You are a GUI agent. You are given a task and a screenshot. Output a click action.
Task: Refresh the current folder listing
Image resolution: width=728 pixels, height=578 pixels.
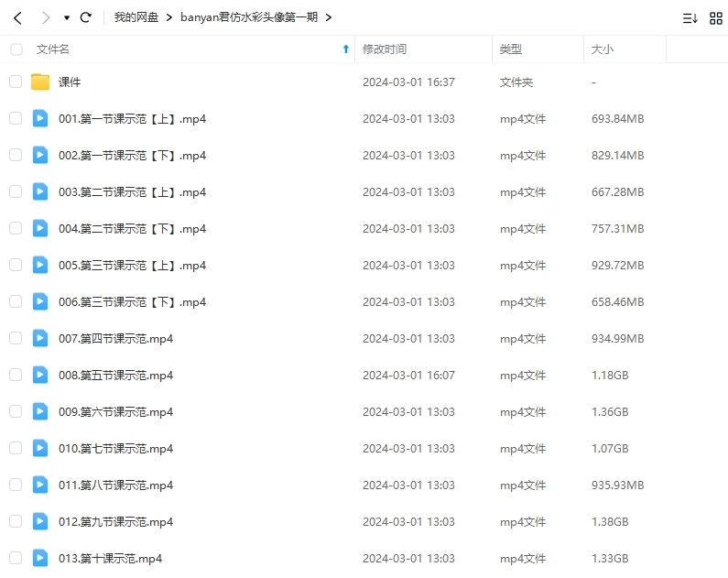(86, 17)
